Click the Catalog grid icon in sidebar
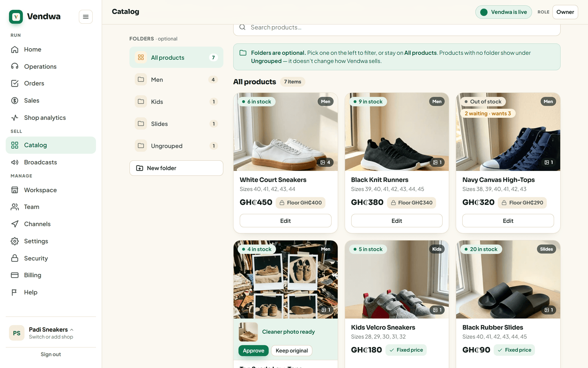The image size is (588, 368). click(x=15, y=145)
